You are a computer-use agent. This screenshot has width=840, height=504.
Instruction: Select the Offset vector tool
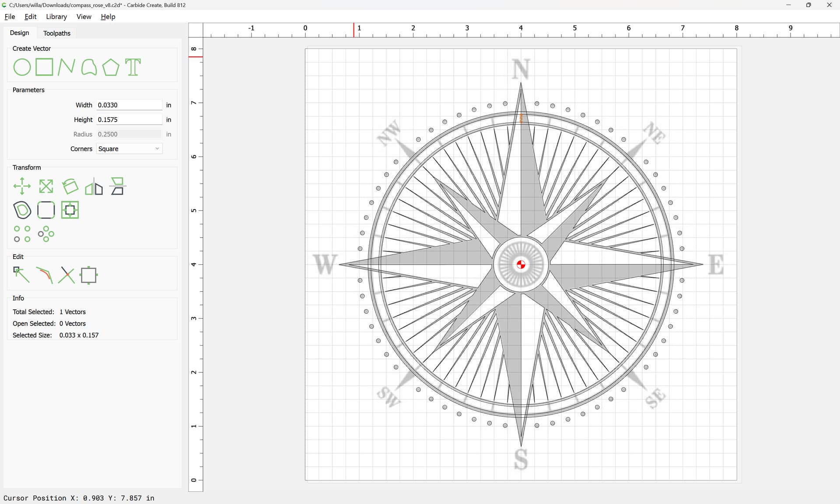click(22, 210)
